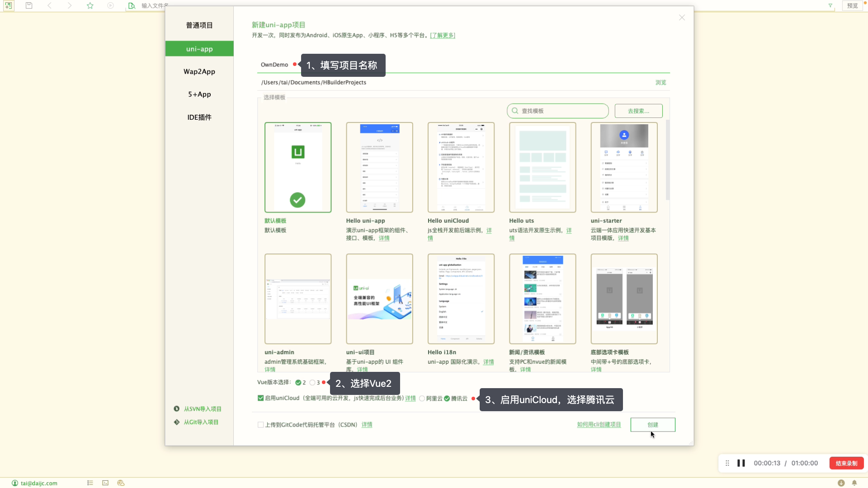Open 如何用cli创建项目 link
This screenshot has height=488, width=868.
tap(599, 425)
